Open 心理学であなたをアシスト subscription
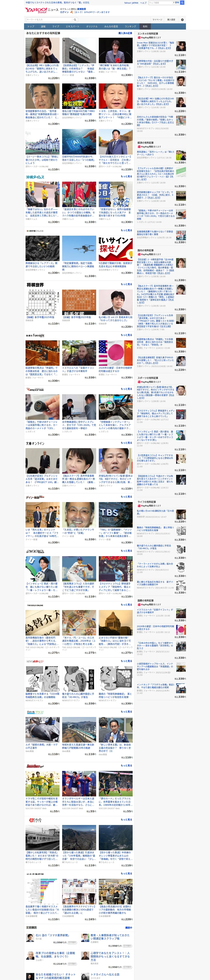 click(x=110, y=956)
